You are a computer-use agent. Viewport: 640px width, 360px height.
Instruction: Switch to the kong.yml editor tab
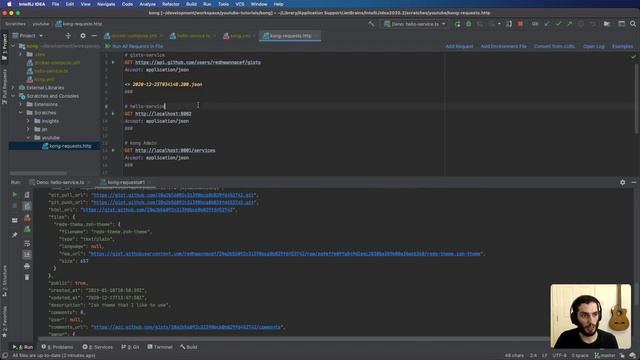coord(239,36)
